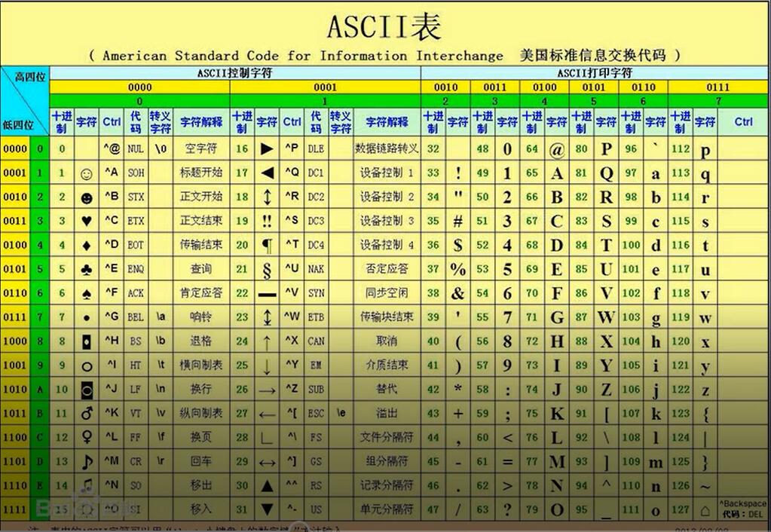This screenshot has width=771, height=532.
Task: Click the "ASCII控制字符" header
Action: click(234, 73)
